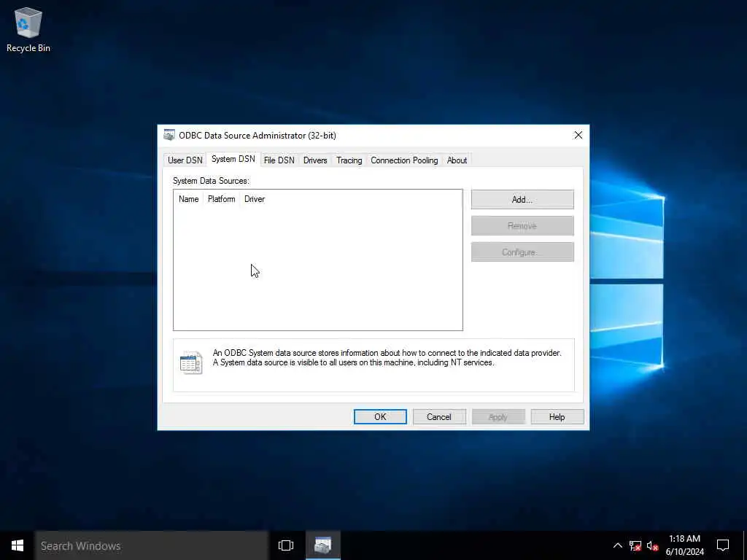Viewport: 747px width, 560px height.
Task: Click the ODBC Administrator title bar icon
Action: pyautogui.click(x=169, y=135)
